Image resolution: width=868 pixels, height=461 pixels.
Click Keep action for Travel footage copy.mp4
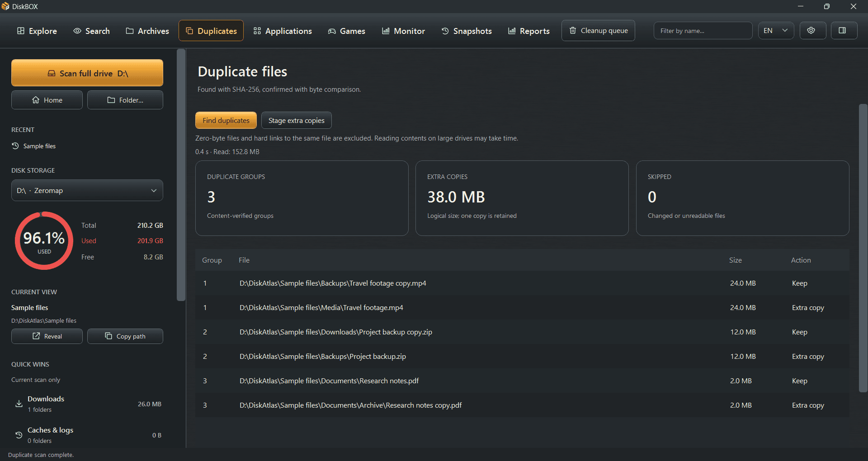(x=800, y=283)
